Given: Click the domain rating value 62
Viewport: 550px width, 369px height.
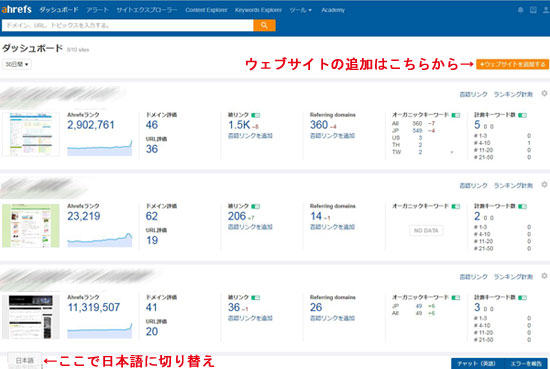Looking at the screenshot, I should 152,216.
